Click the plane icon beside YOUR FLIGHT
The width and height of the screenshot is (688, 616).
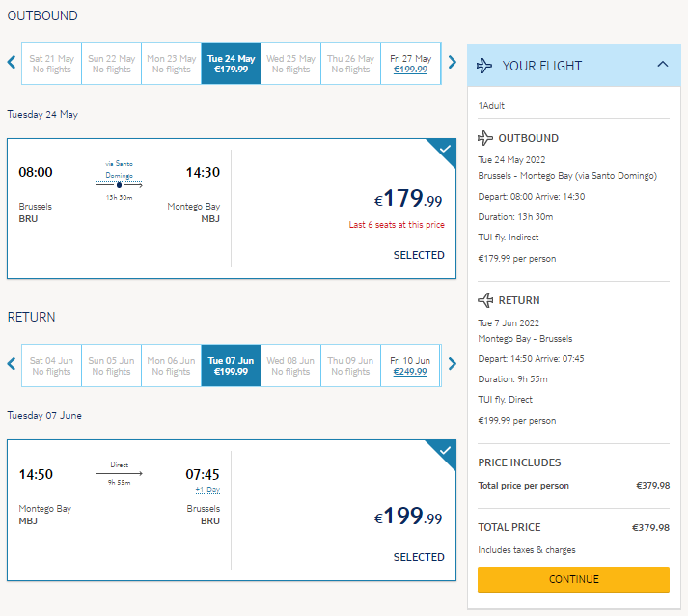tap(484, 66)
